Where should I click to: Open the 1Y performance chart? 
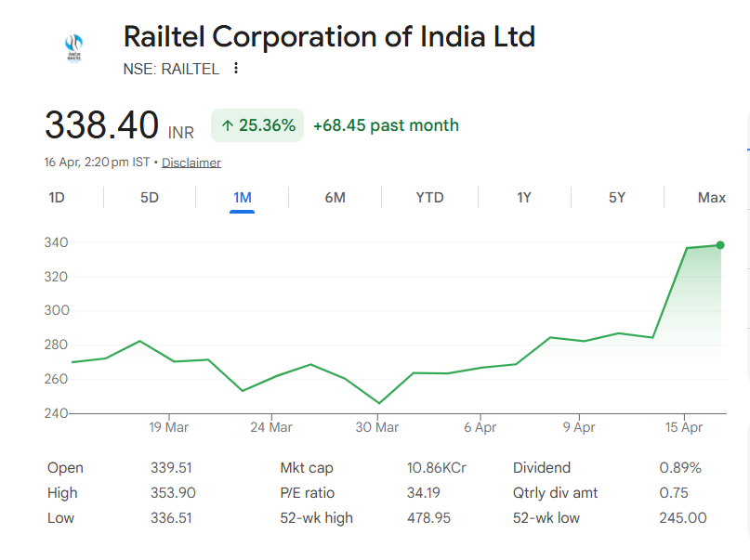tap(523, 197)
